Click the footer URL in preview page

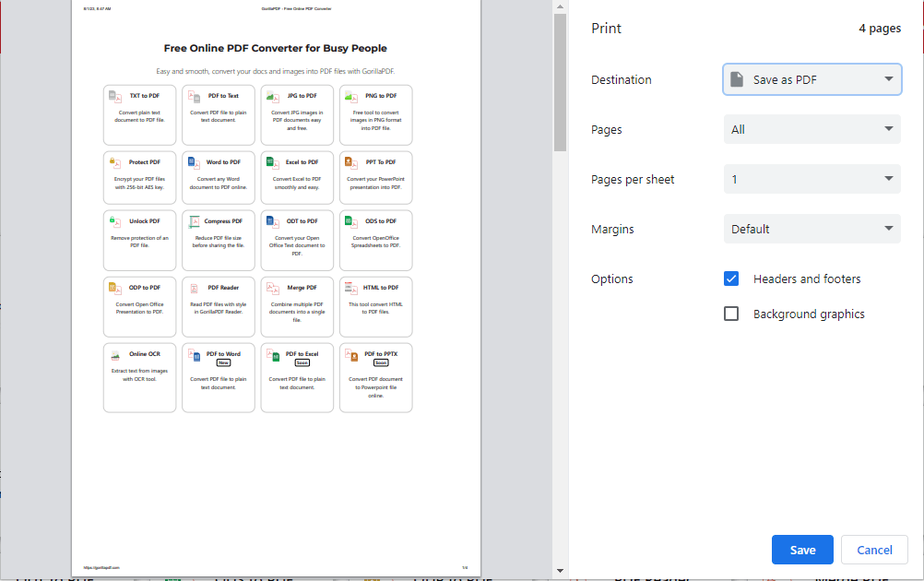pyautogui.click(x=101, y=567)
